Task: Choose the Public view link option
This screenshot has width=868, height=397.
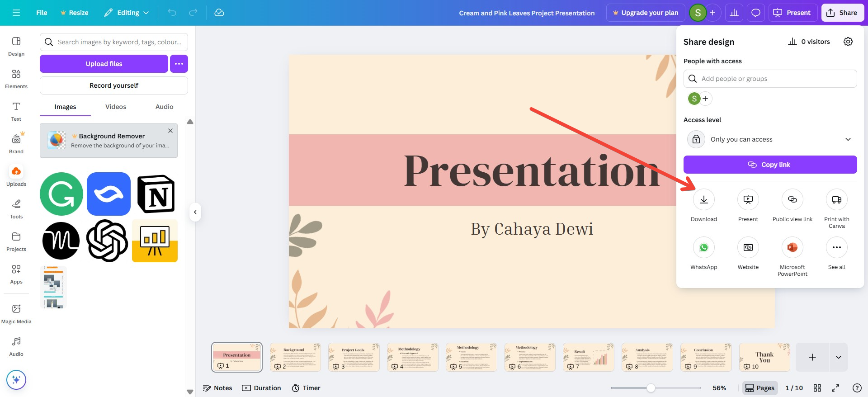Action: click(793, 206)
